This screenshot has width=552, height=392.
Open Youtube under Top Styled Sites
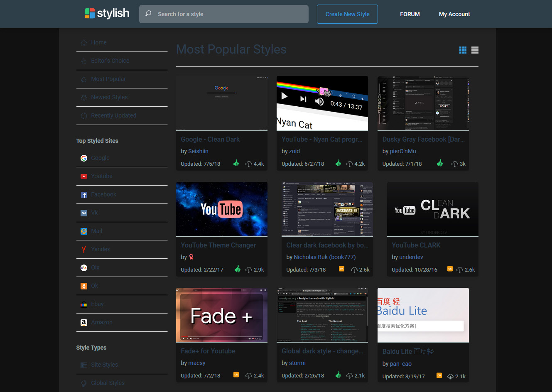tap(102, 176)
